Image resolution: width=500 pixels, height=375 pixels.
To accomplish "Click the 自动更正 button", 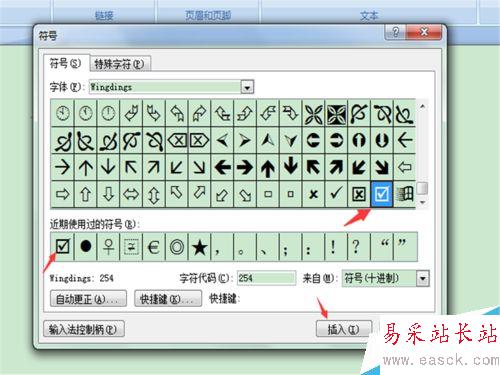I will [88, 299].
